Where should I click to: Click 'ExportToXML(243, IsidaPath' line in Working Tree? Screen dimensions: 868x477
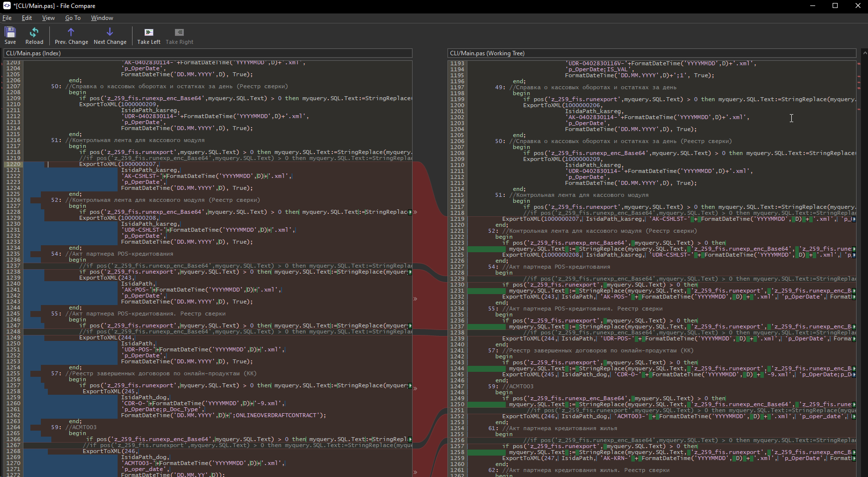tap(678, 297)
